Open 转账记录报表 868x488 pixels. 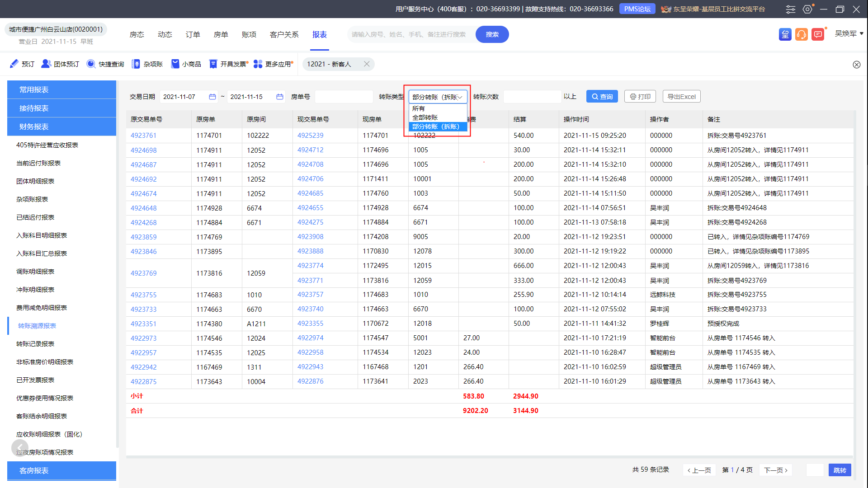click(x=35, y=344)
